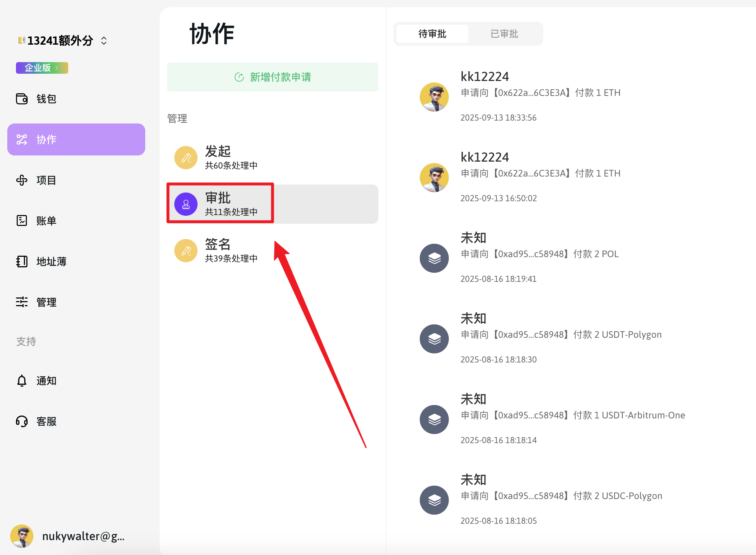Switch to the 待审批 tab

[x=432, y=34]
